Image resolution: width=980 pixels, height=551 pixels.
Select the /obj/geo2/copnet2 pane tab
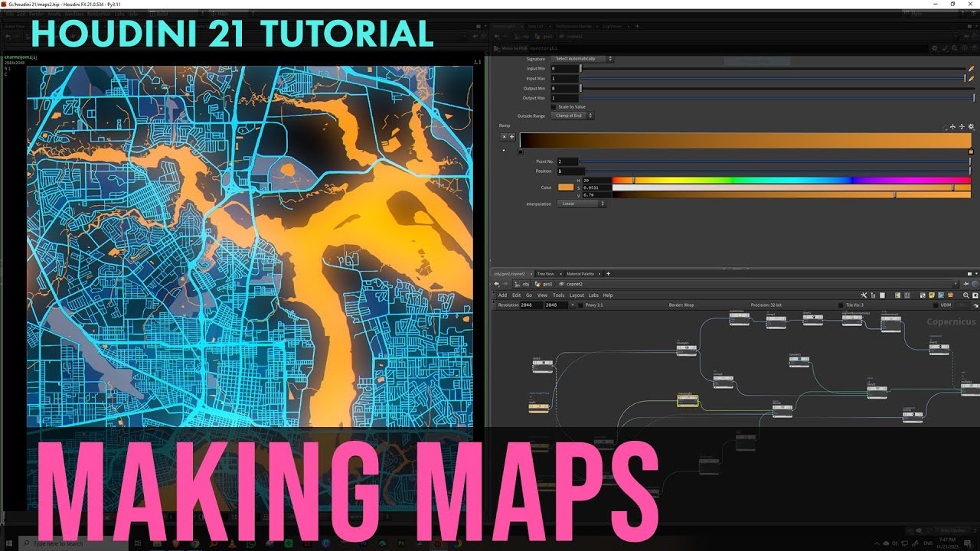(511, 274)
